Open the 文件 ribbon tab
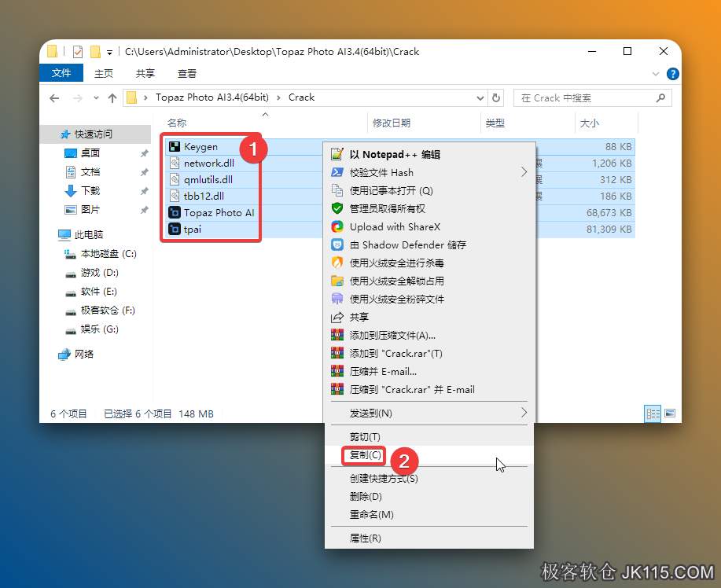Viewport: 721px width, 588px height. (61, 73)
